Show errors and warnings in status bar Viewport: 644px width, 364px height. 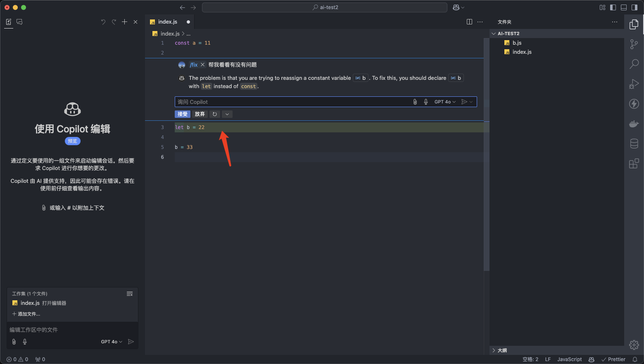[x=17, y=359]
